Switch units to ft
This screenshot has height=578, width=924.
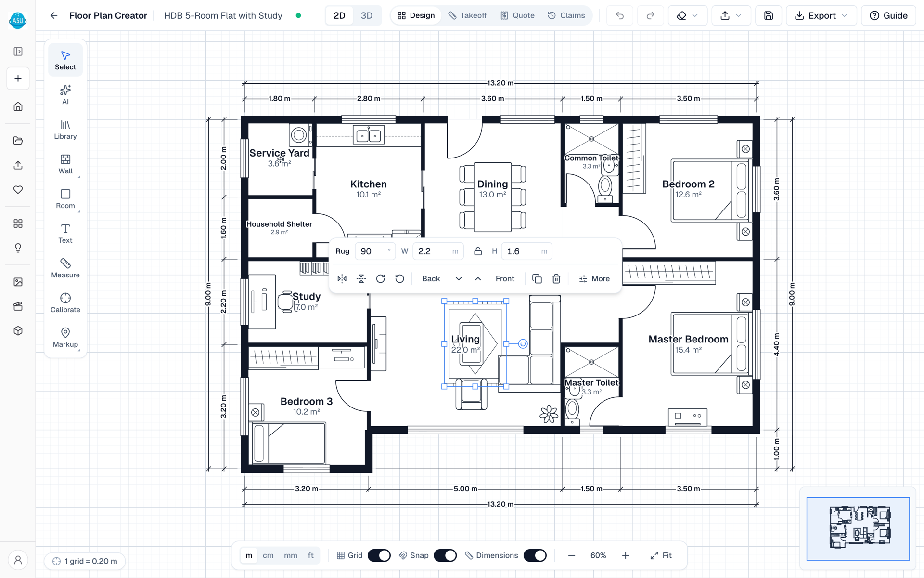pos(311,555)
